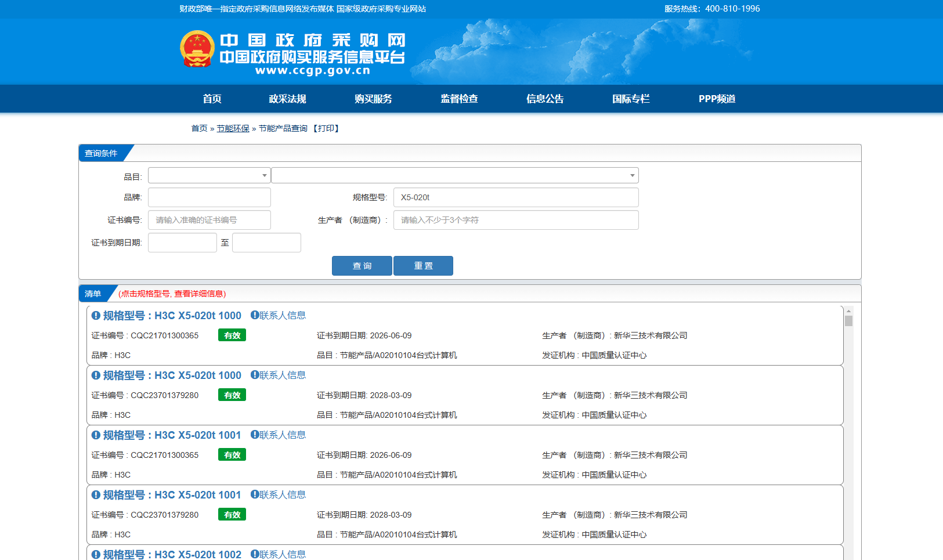Click contact info icon in CQC23701379280 X5-020t 1001 row
This screenshot has width=943, height=560.
point(254,494)
